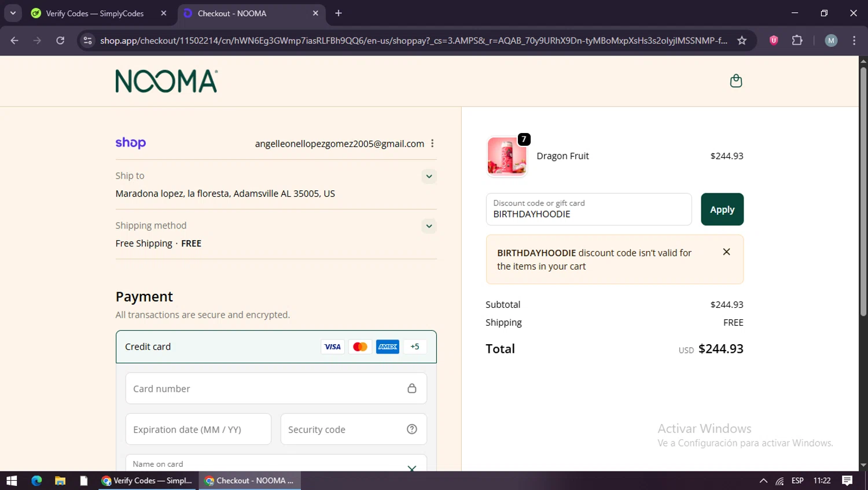Viewport: 868px width, 490px height.
Task: Expand the Ship to address section
Action: 429,176
